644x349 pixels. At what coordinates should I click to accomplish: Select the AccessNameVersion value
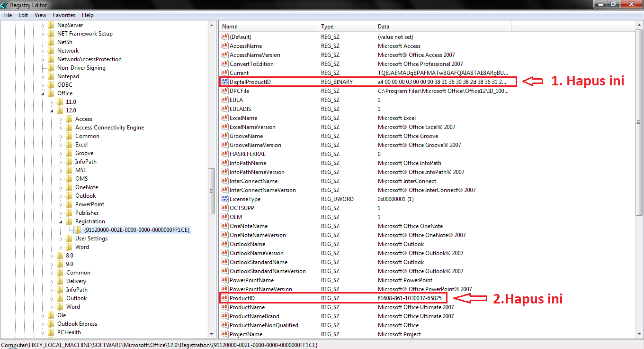pos(255,55)
